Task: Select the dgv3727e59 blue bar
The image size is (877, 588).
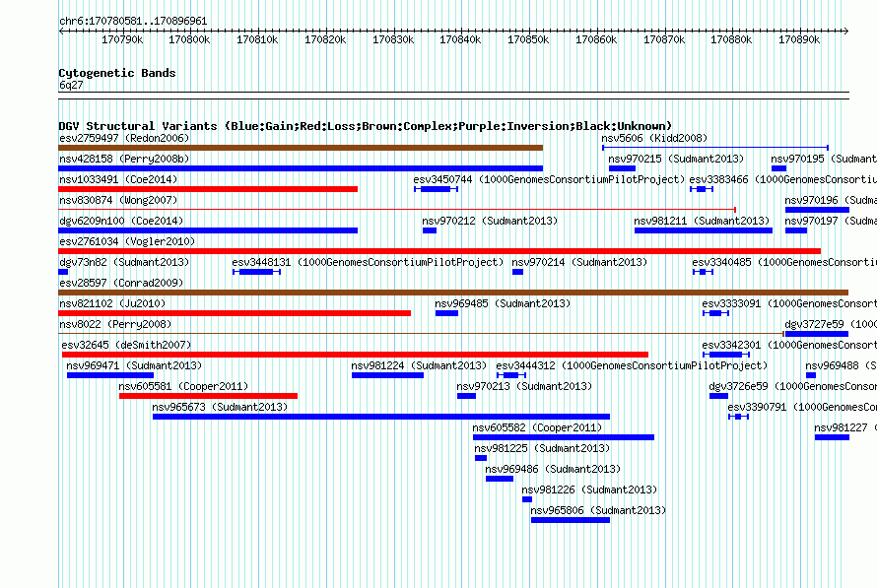Action: coord(817,334)
